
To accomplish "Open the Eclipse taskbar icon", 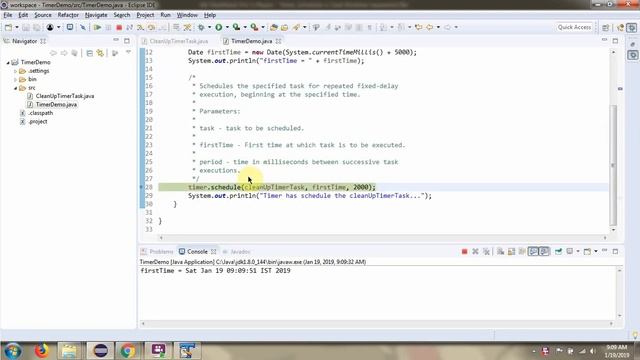I will [x=100, y=351].
